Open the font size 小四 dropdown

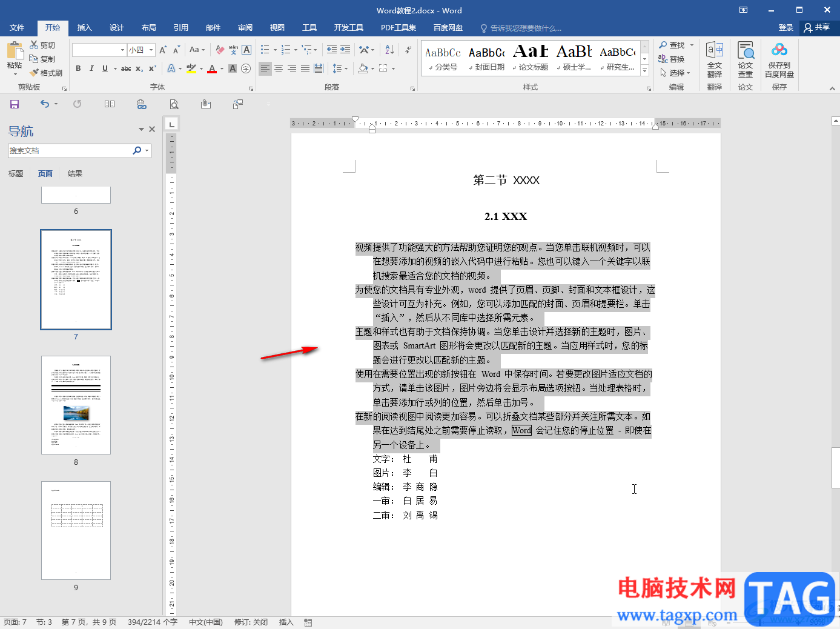click(x=151, y=50)
